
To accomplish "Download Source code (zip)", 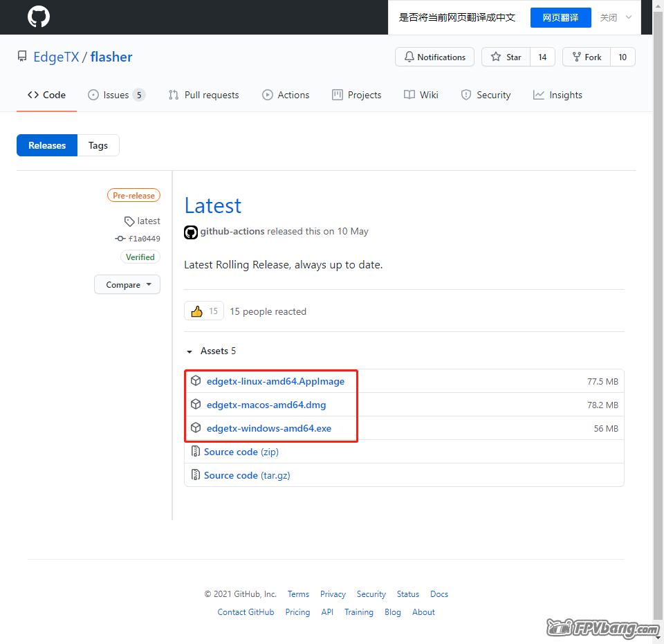I will [241, 452].
